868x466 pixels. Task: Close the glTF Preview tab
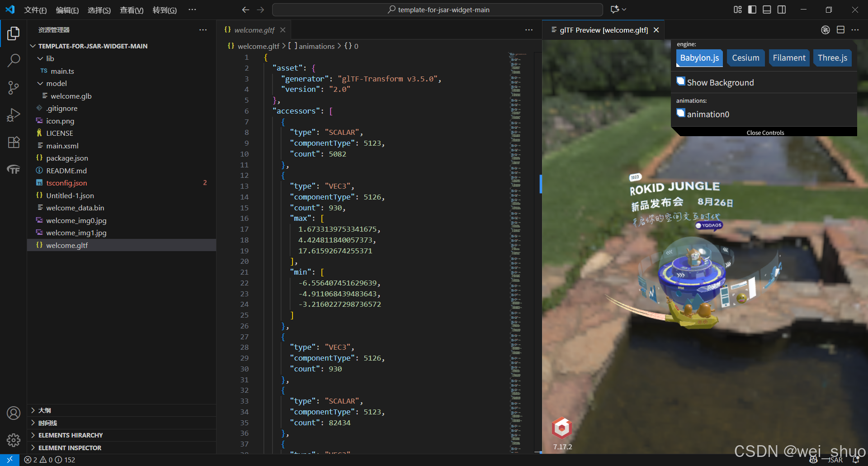point(656,30)
